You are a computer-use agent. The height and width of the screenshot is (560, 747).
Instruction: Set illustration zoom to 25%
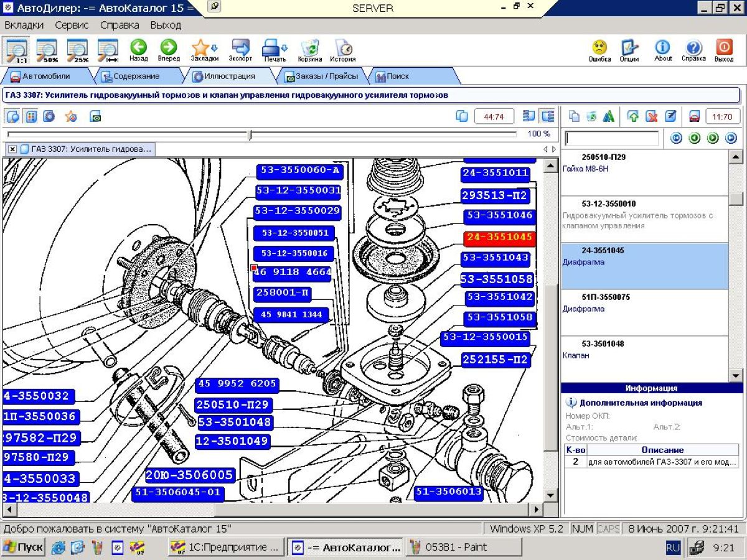tap(77, 50)
